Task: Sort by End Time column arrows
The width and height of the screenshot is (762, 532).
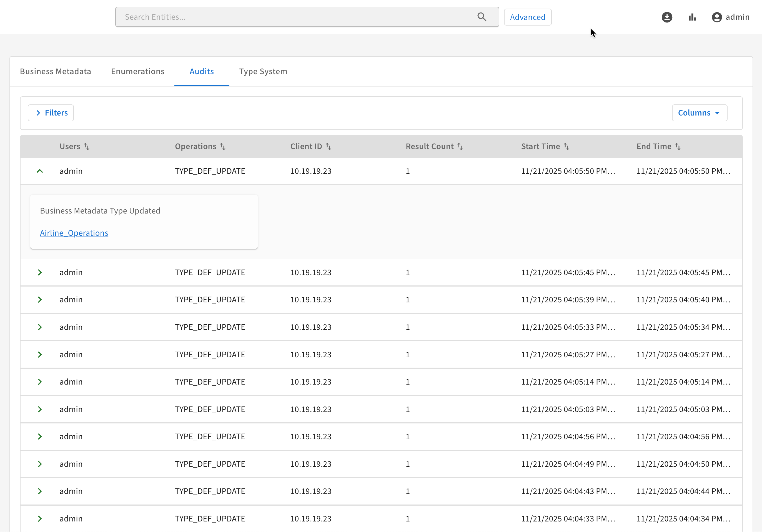Action: [x=678, y=146]
